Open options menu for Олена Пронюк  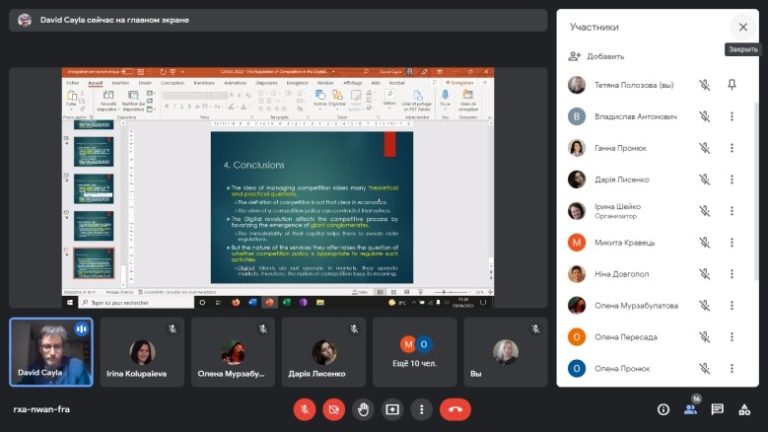tap(732, 368)
